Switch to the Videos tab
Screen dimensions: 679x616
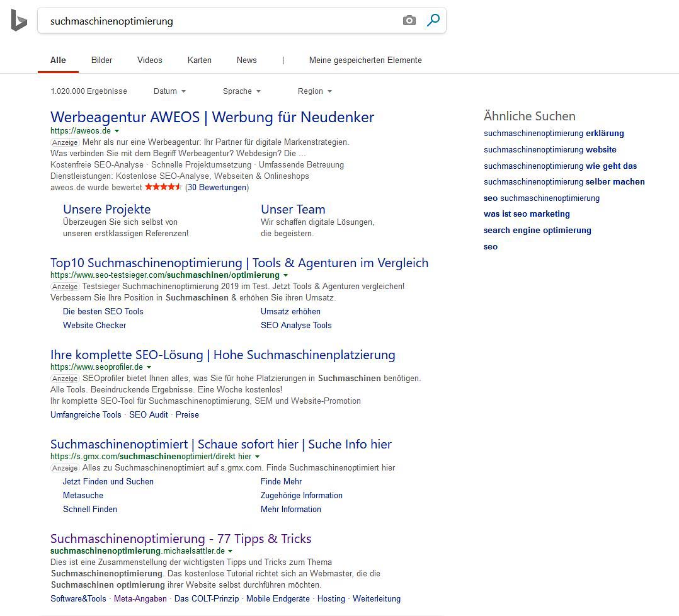(150, 60)
